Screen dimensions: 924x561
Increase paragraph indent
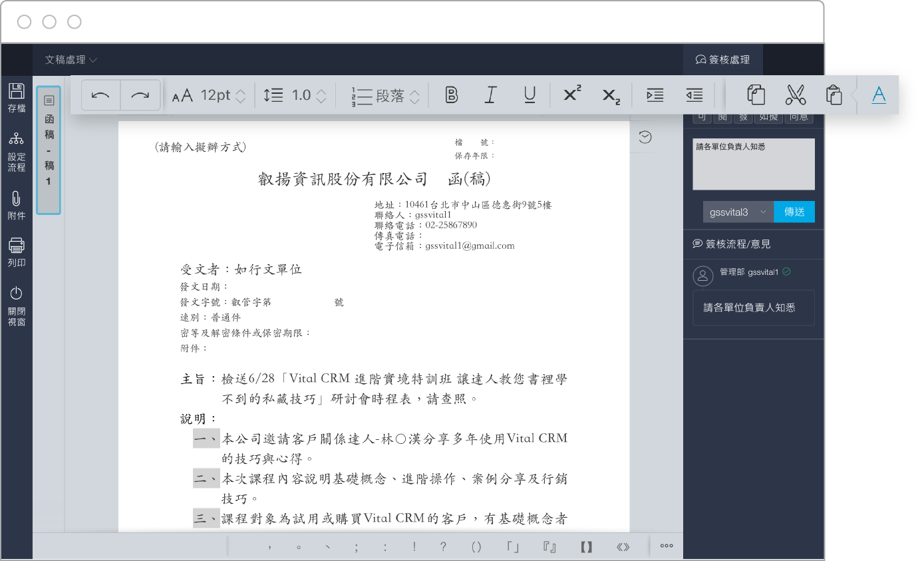click(655, 95)
